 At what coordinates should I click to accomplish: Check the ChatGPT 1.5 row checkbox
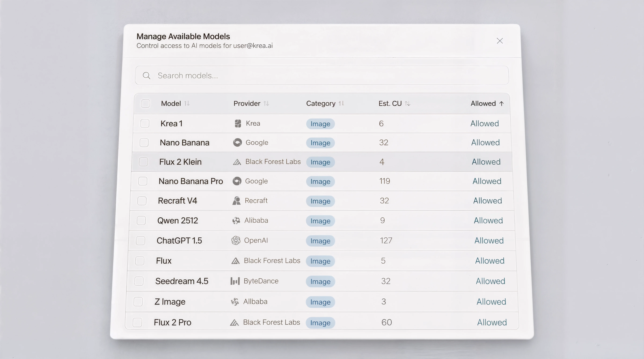click(x=141, y=241)
